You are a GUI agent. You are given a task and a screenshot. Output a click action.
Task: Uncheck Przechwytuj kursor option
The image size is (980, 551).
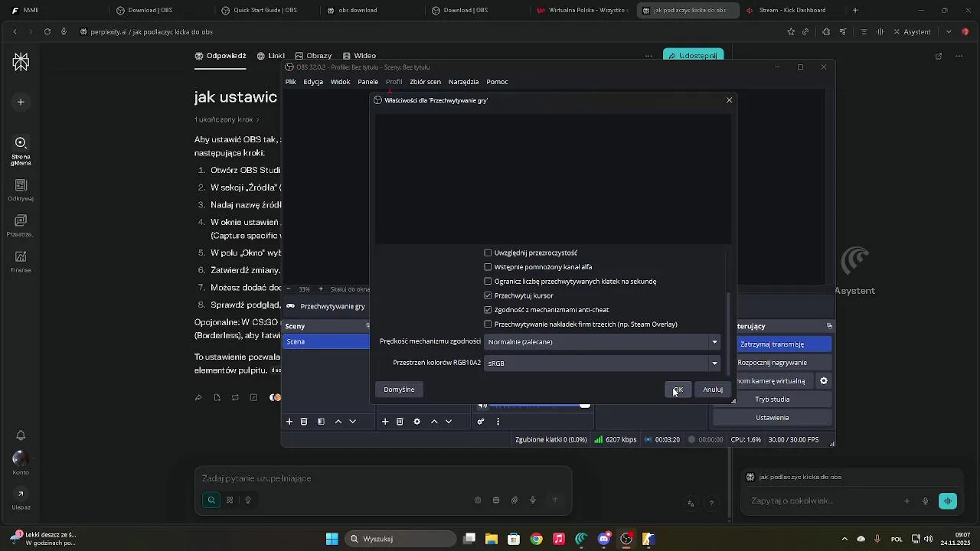[488, 295]
